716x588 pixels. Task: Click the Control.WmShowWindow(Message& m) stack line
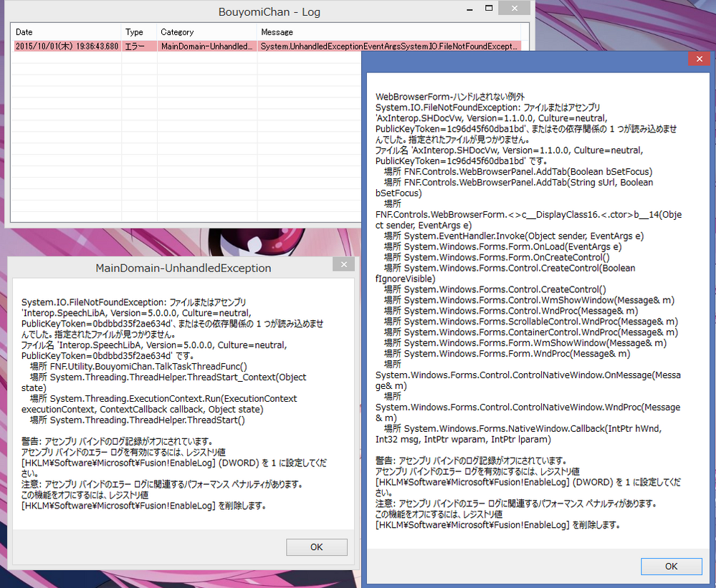tap(529, 299)
